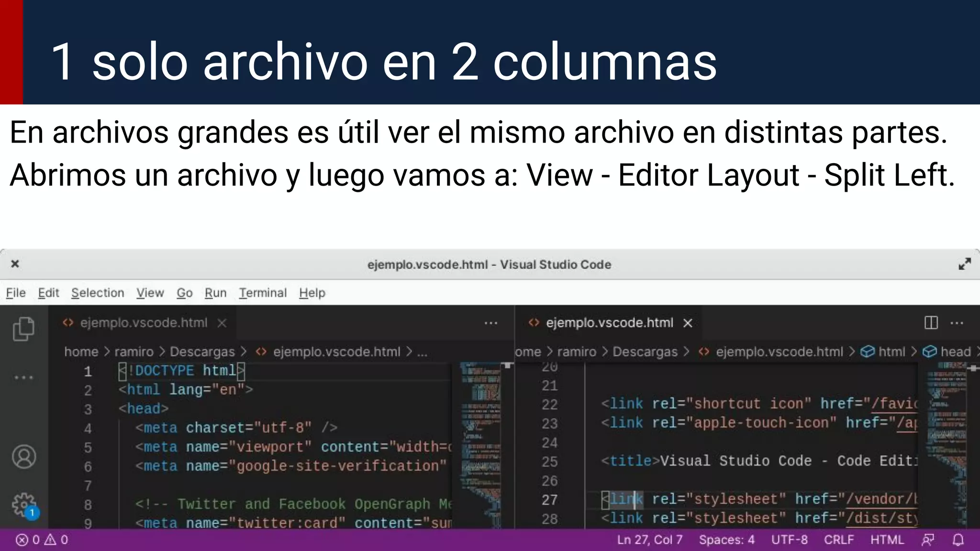
Task: Click the shortcut icon link line
Action: point(759,404)
